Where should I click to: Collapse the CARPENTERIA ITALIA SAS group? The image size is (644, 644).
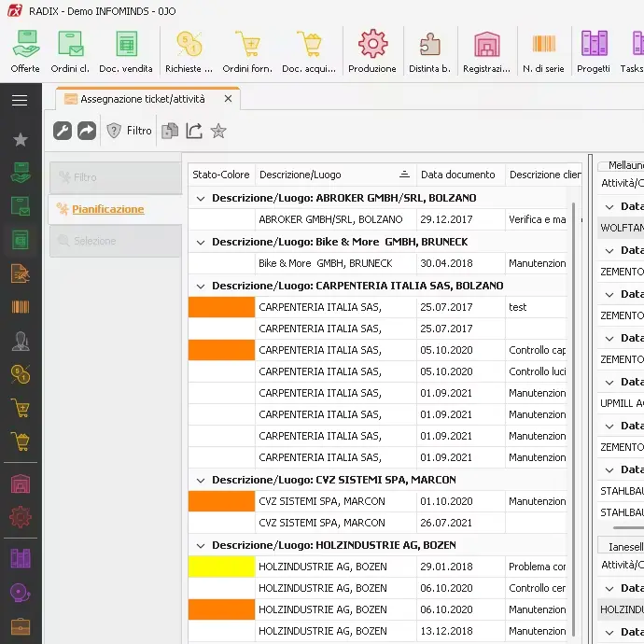(x=201, y=286)
